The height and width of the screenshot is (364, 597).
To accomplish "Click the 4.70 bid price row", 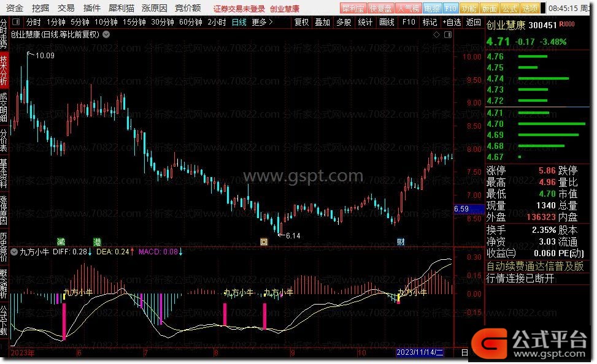I will pyautogui.click(x=537, y=124).
